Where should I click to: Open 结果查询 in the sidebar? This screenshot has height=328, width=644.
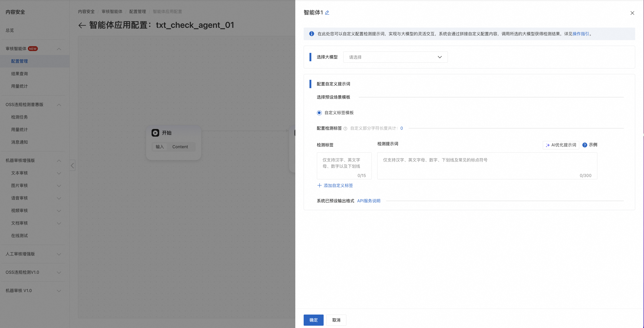click(20, 74)
